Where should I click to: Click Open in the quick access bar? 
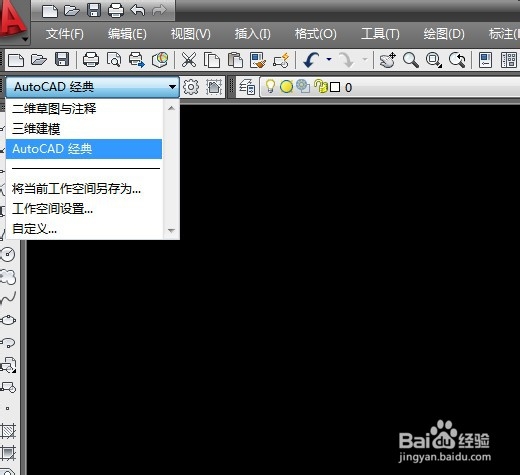pyautogui.click(x=72, y=10)
